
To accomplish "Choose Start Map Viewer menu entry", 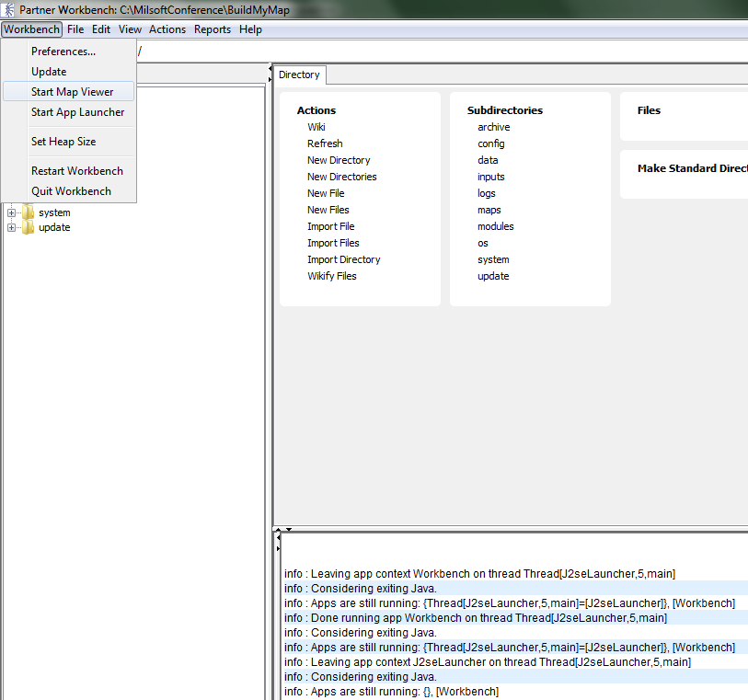I will pos(68,92).
